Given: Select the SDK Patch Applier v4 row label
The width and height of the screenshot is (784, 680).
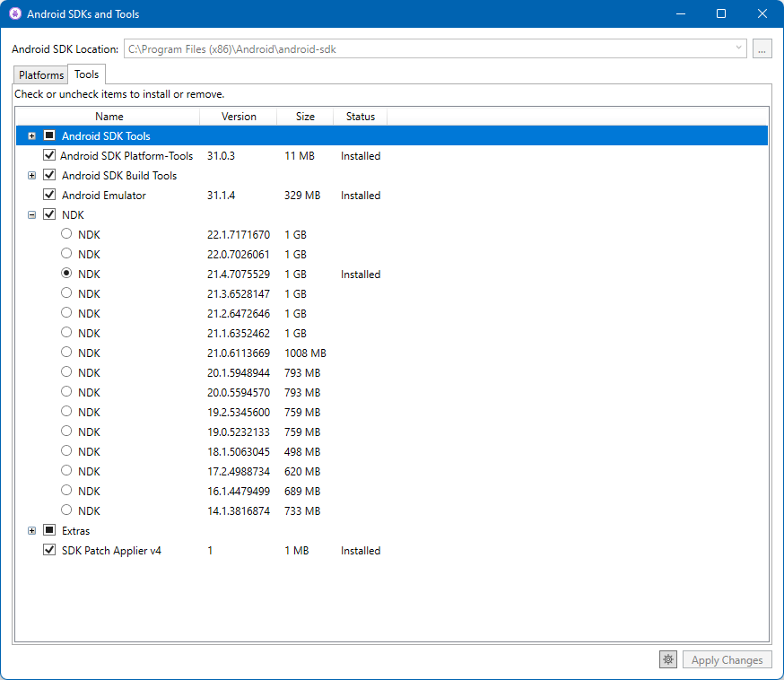Looking at the screenshot, I should pos(111,551).
